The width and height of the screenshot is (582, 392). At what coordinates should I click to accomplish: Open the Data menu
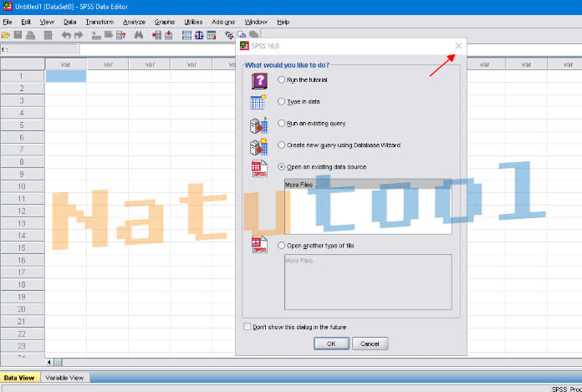(69, 23)
